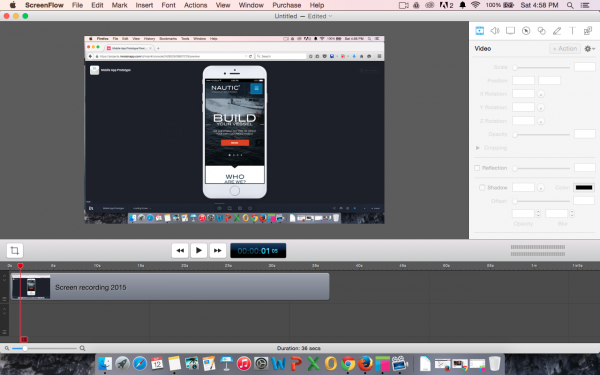Open the Audio properties tab icon
Image resolution: width=600 pixels, height=375 pixels.
495,31
